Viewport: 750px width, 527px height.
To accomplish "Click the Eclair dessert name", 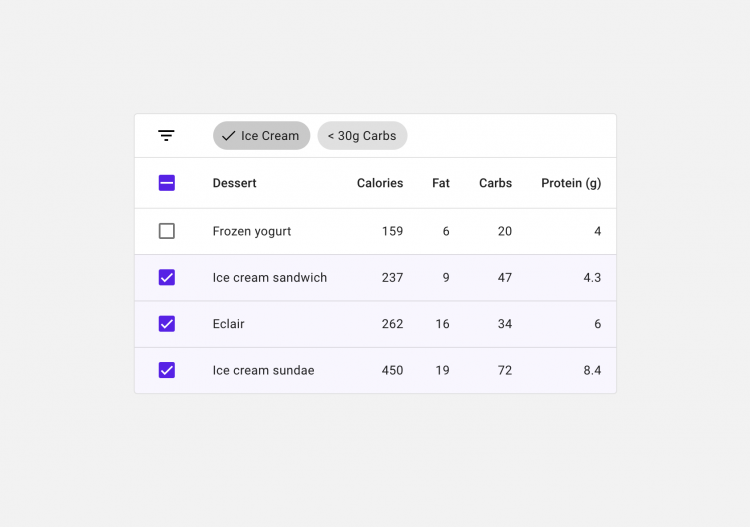I will (x=228, y=324).
